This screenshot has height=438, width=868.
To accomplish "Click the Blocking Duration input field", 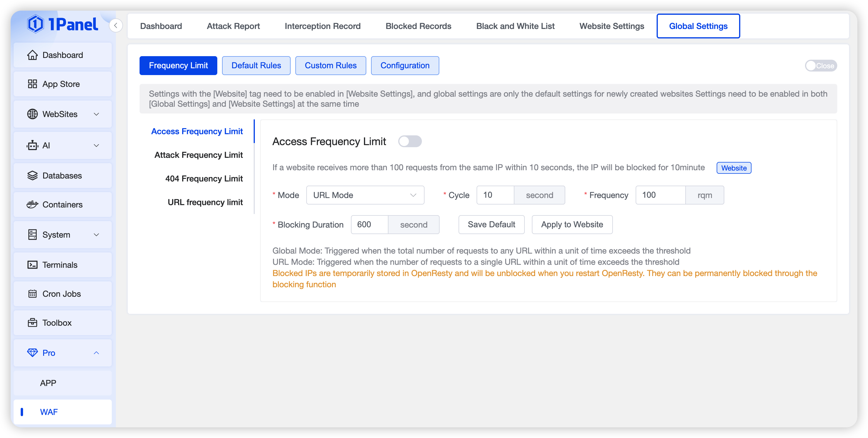I will [x=369, y=225].
